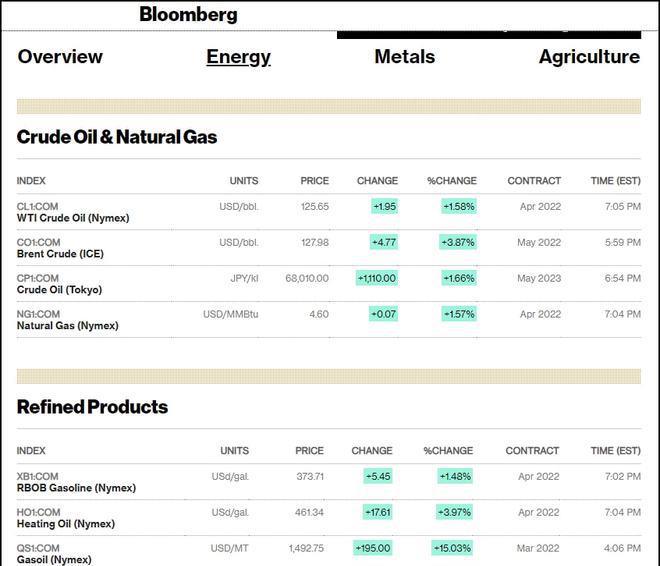Image resolution: width=660 pixels, height=566 pixels.
Task: Click the Crude Oil & Natural Gas heading
Action: (117, 137)
